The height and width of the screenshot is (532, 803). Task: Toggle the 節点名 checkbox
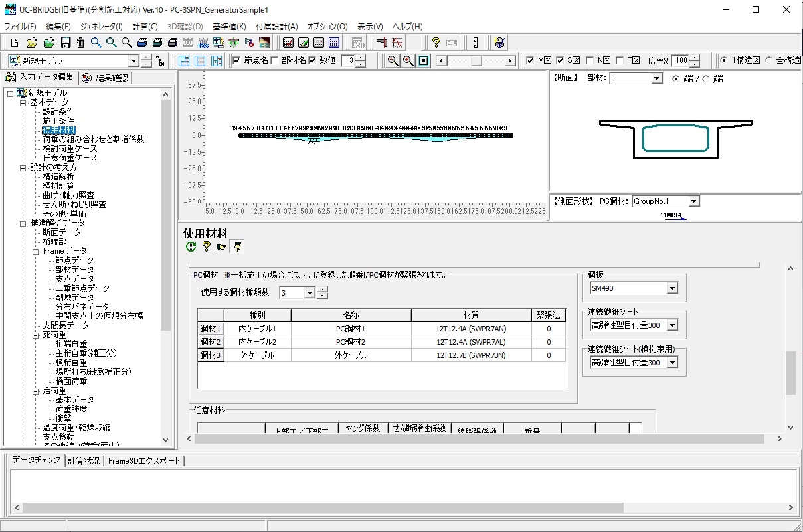point(237,61)
